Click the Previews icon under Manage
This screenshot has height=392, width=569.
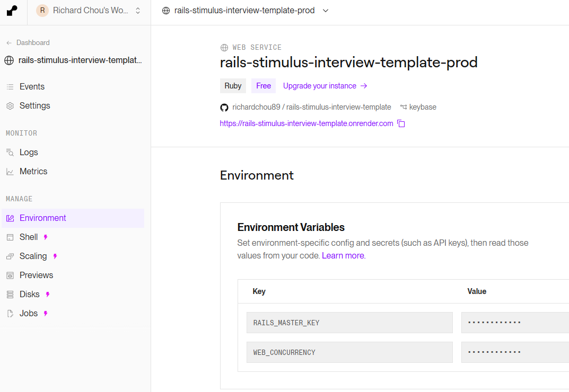[9, 275]
